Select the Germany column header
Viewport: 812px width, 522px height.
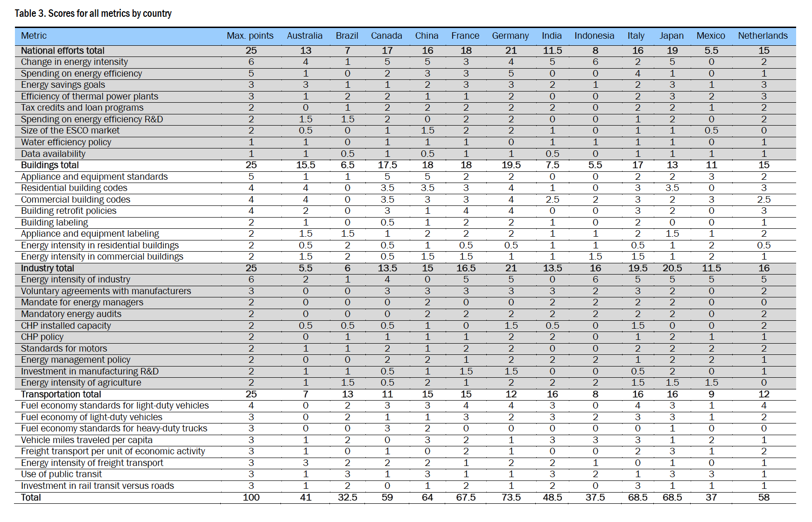point(510,35)
